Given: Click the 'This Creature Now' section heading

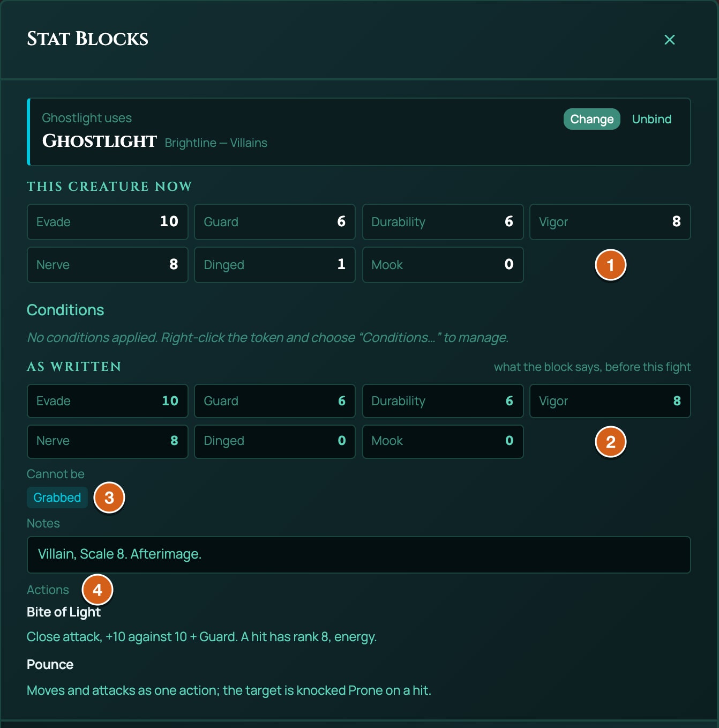Looking at the screenshot, I should (x=109, y=186).
